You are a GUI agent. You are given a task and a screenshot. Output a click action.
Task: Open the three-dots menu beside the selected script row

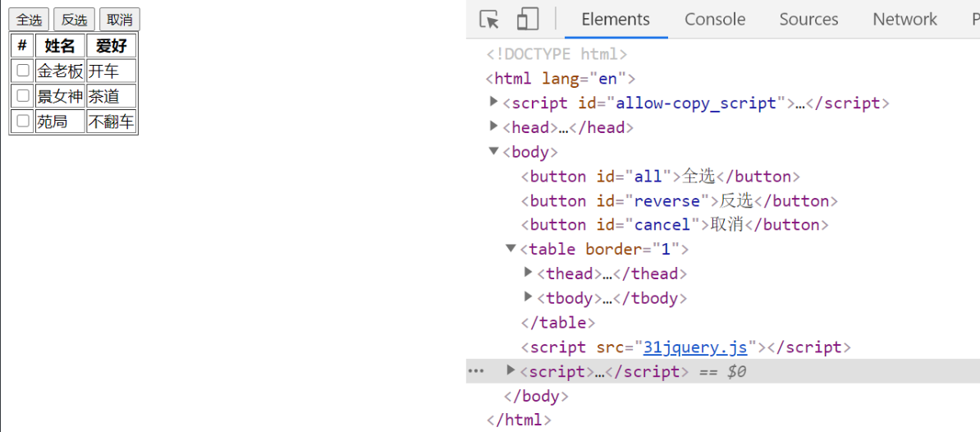(x=476, y=371)
